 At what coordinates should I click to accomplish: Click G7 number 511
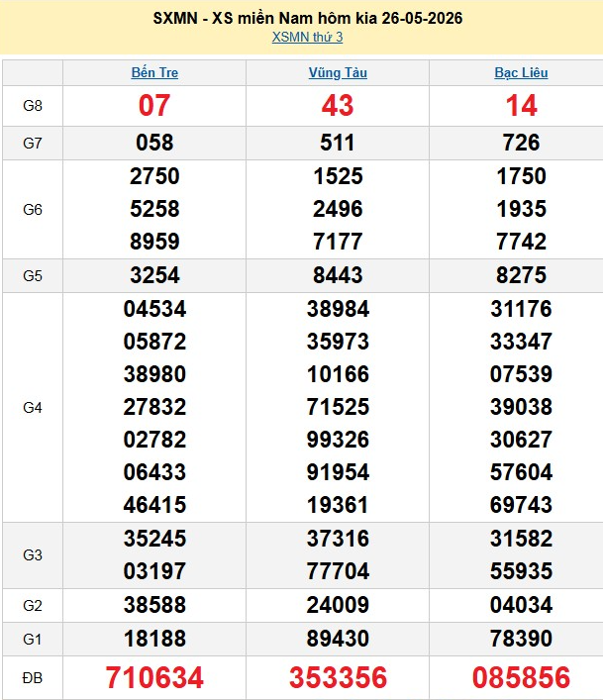pos(338,143)
